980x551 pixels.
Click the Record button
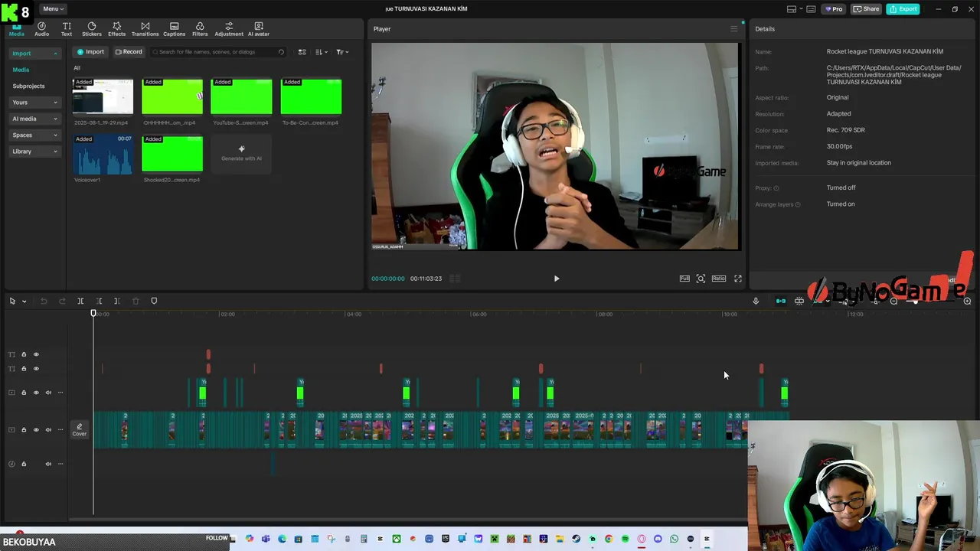[x=129, y=52]
